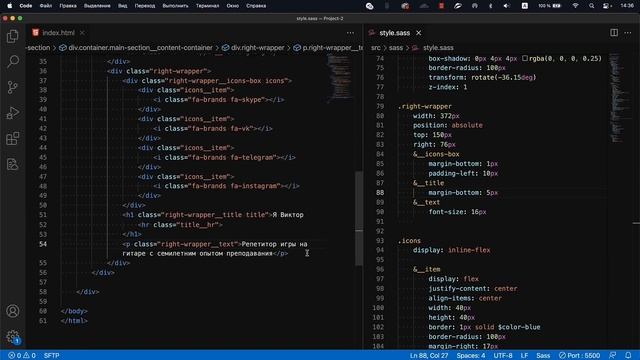Image resolution: width=640 pixels, height=360 pixels.
Task: Click the minimap of style.sass editor
Action: pos(620,98)
